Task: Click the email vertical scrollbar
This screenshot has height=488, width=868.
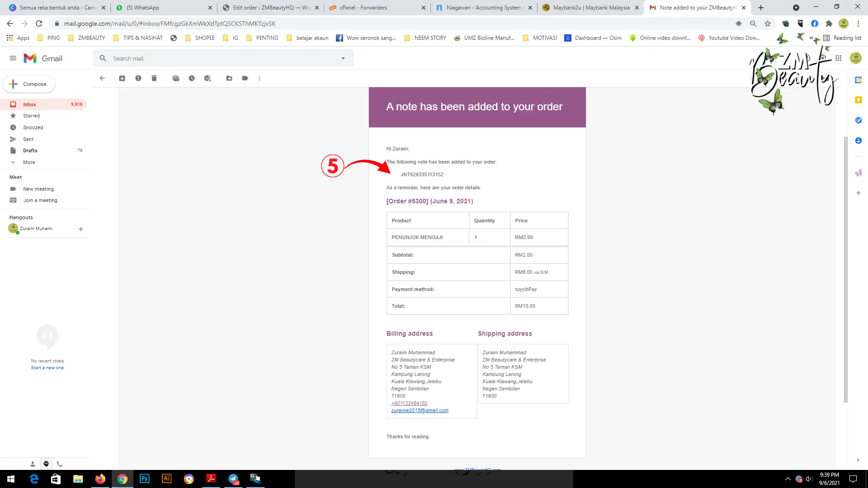Action: [846, 269]
